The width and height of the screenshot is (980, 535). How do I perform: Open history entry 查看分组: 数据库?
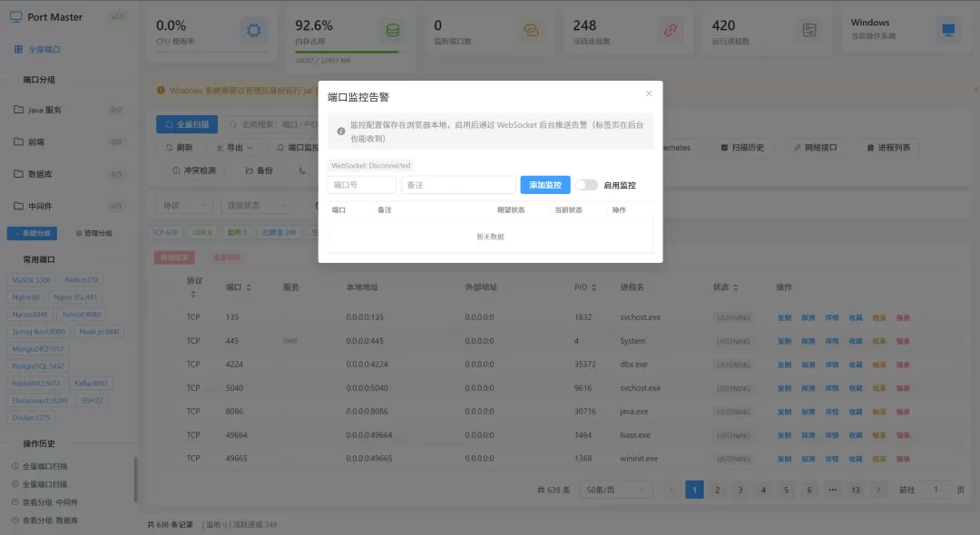[50, 520]
